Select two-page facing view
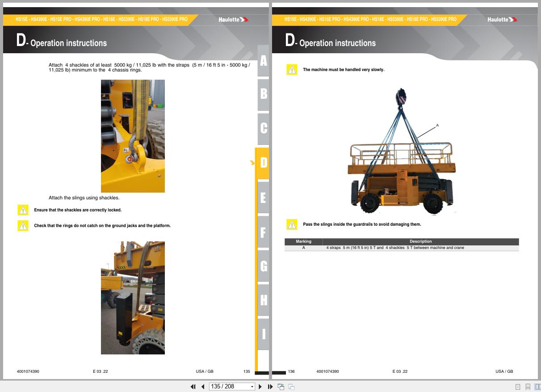This screenshot has height=392, width=541. pos(537,387)
